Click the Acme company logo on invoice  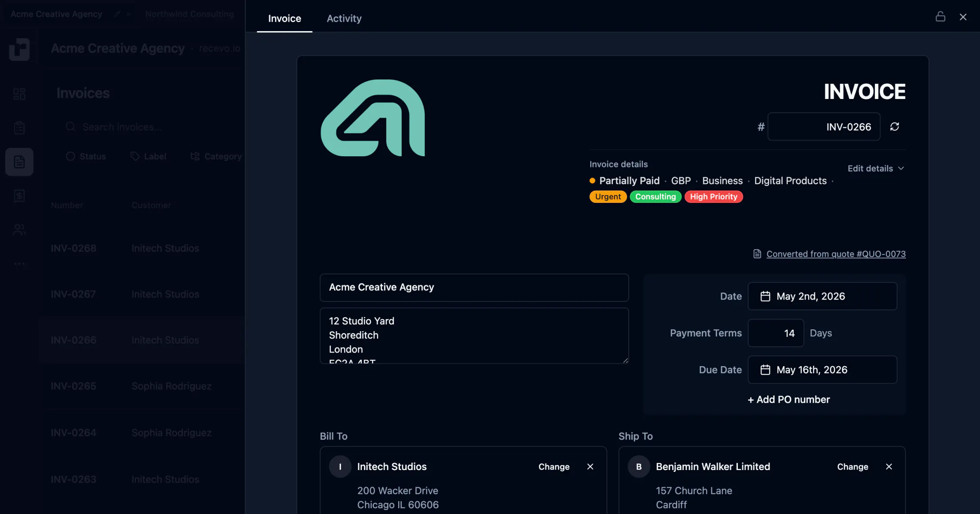pyautogui.click(x=372, y=118)
